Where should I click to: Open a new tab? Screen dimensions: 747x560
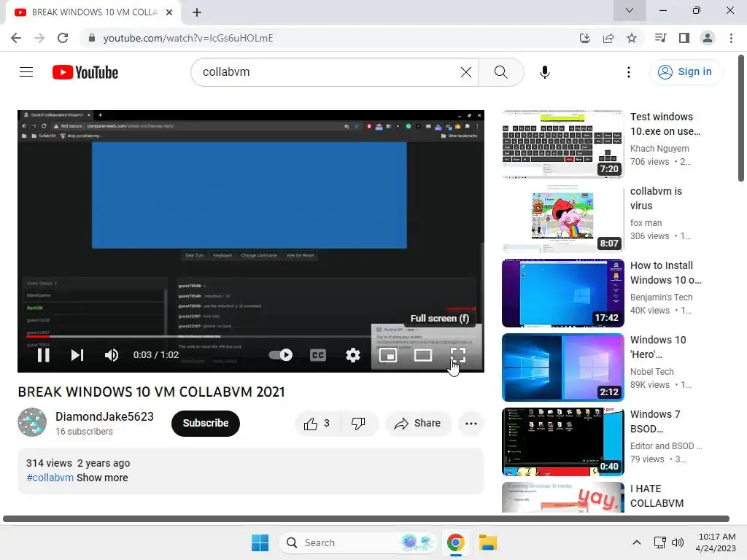tap(197, 12)
